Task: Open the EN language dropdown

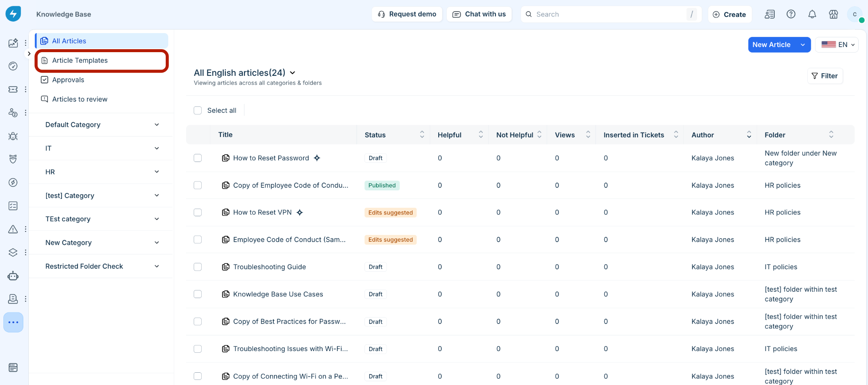Action: [x=837, y=45]
